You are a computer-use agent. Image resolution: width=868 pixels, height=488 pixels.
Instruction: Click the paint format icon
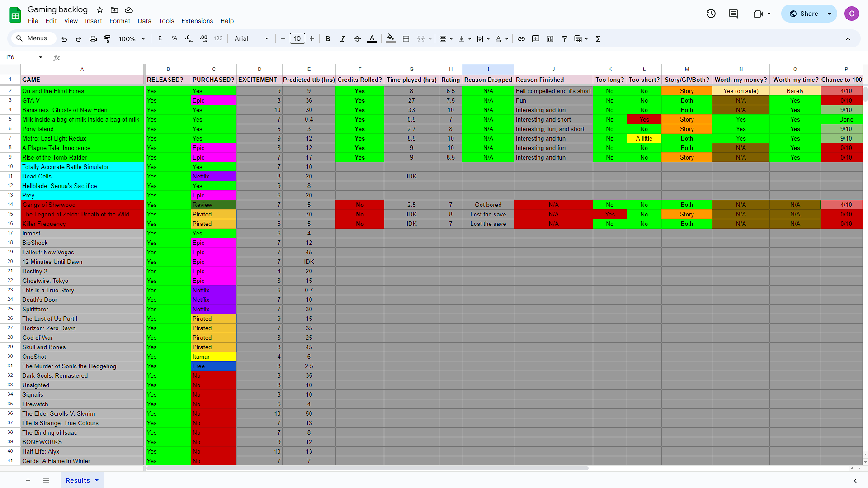point(107,39)
